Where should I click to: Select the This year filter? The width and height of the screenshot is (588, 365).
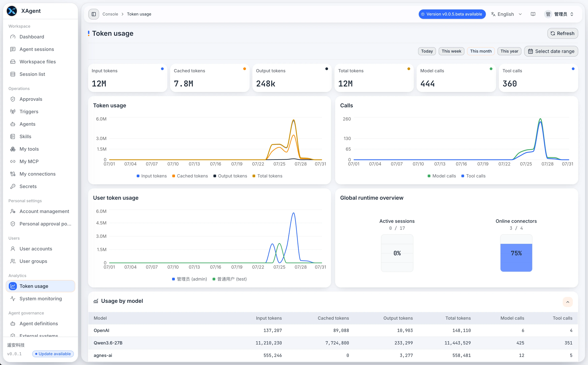[509, 51]
